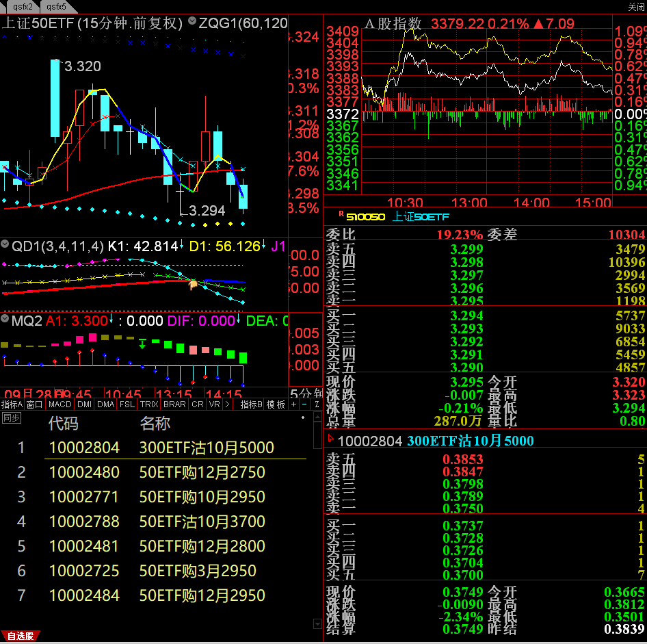The width and height of the screenshot is (647, 644).
Task: Click the 上证50ETF (15分钟.前复权) chart title
Action: (x=92, y=23)
